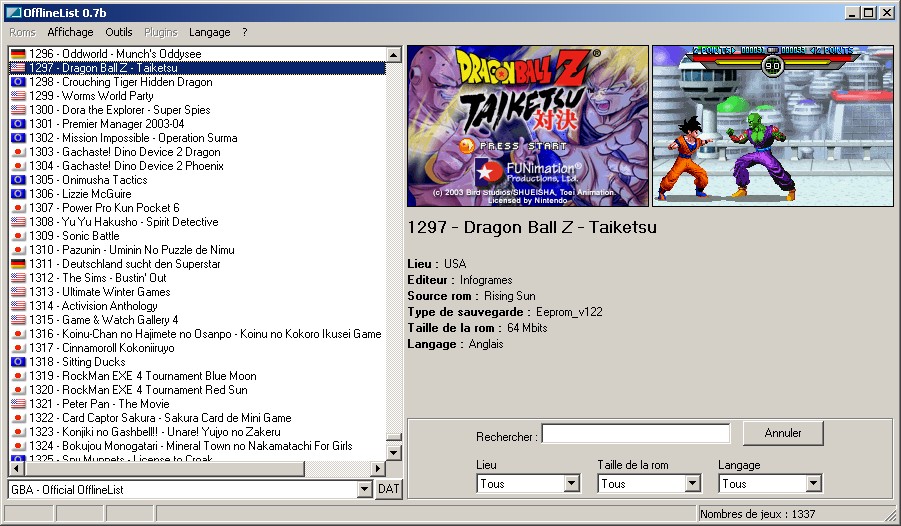Click the USA flag beside Activision Anthology

pos(18,306)
